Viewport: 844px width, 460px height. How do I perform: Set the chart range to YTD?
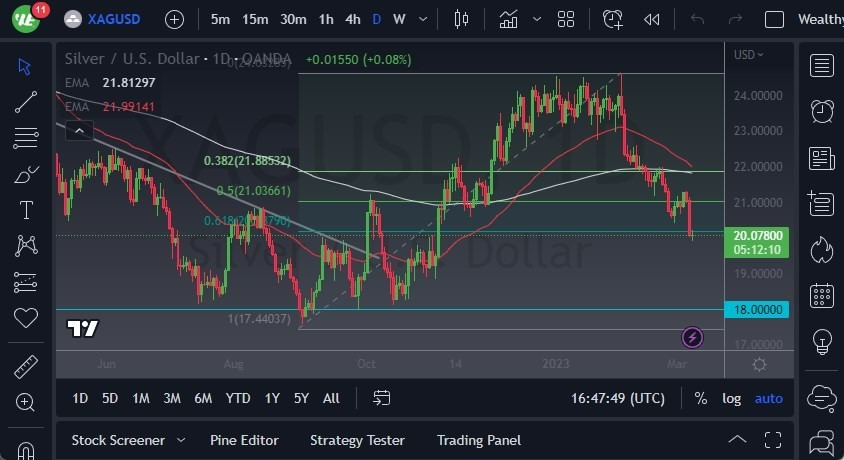click(238, 398)
